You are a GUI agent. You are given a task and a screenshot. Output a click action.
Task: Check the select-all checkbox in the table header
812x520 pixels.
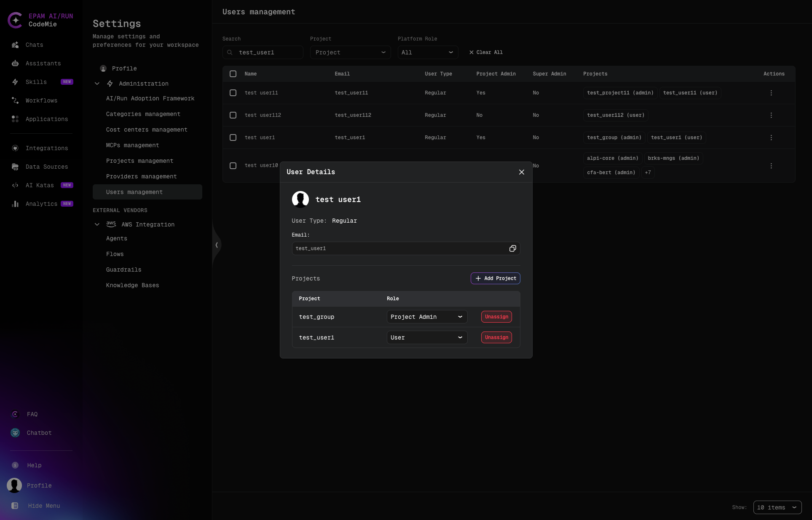pyautogui.click(x=233, y=74)
